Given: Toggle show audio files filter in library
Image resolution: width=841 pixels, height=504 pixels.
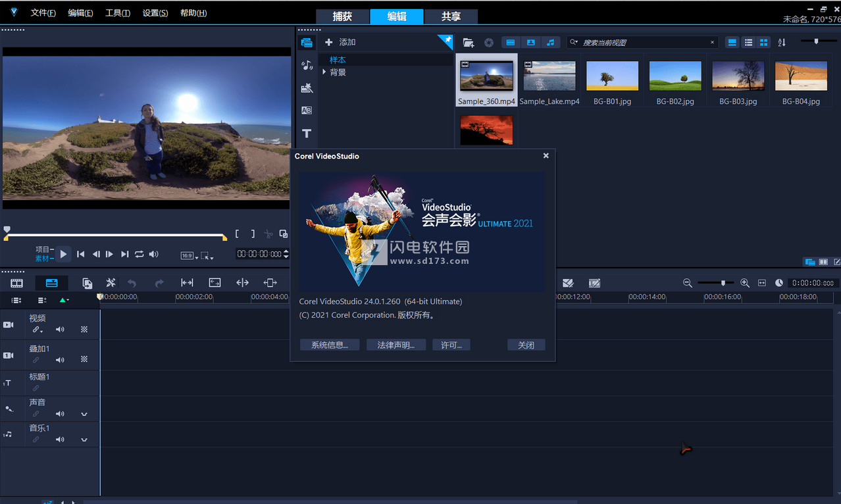Looking at the screenshot, I should tap(550, 43).
